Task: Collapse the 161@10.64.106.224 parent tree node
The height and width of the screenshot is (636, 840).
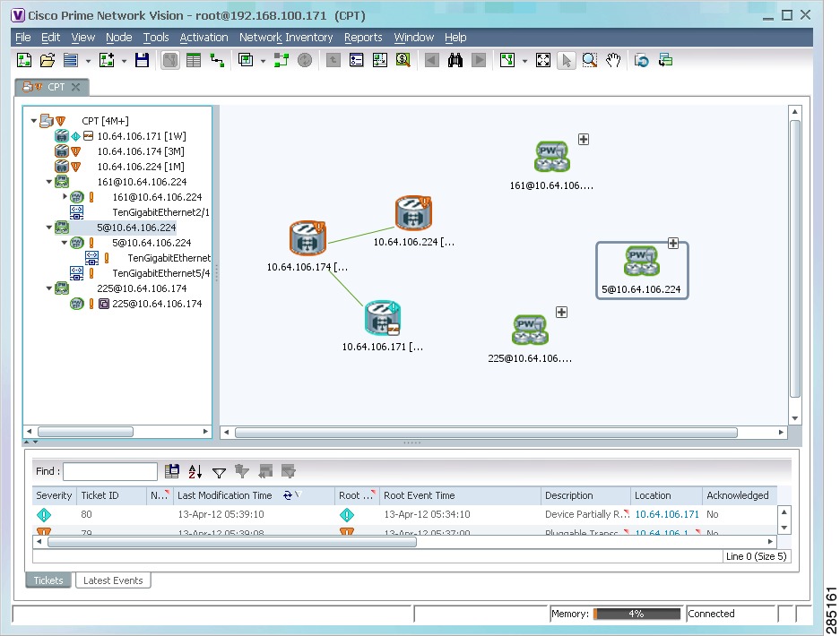Action: [48, 182]
